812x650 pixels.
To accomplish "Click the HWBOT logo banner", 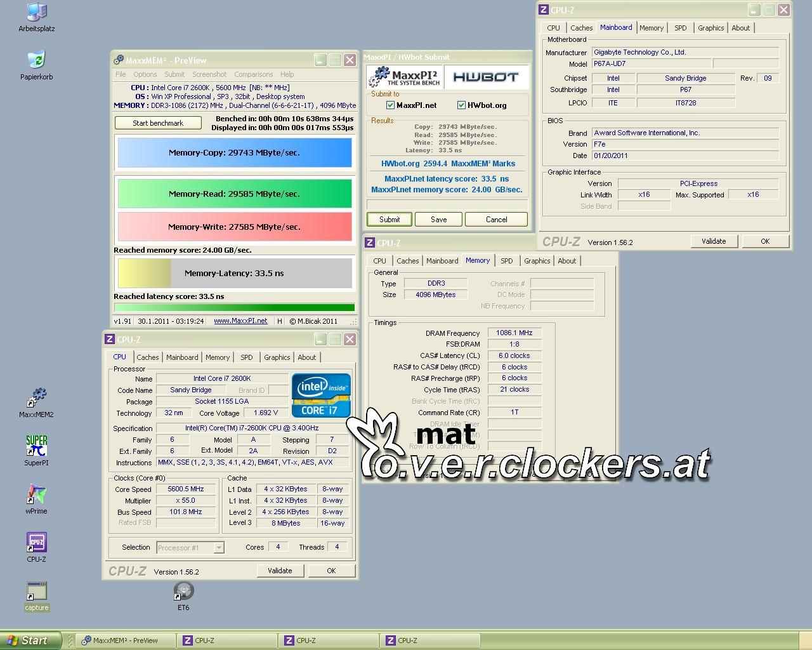I will coord(487,77).
